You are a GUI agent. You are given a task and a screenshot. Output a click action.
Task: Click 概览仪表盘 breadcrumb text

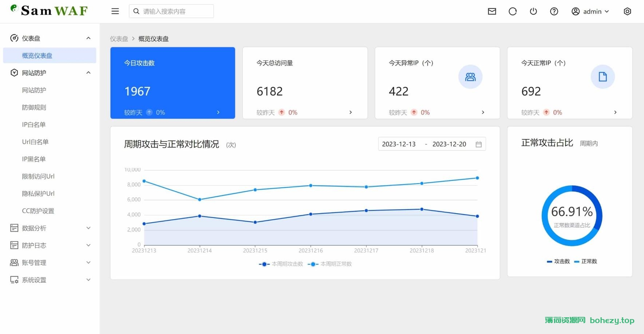coord(153,39)
